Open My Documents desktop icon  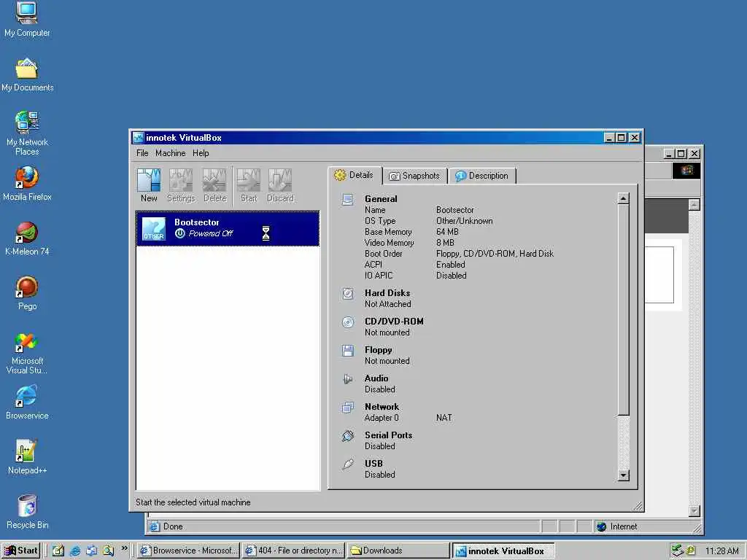tap(27, 75)
